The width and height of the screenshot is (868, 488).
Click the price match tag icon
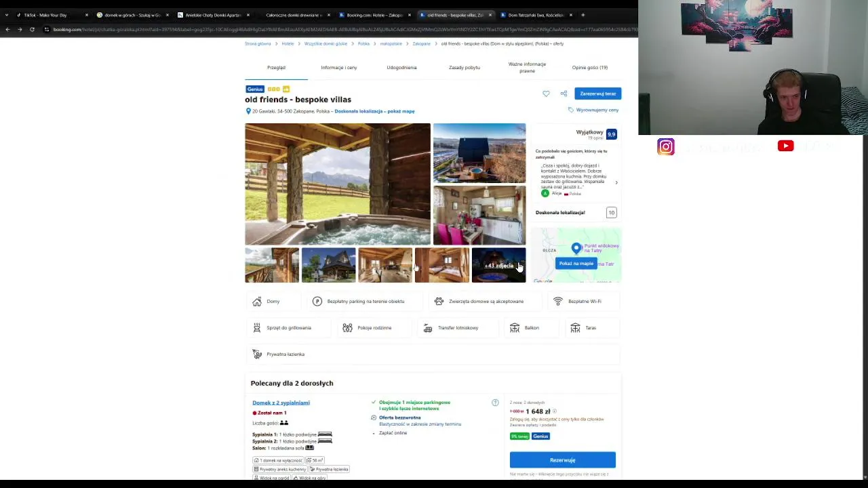(571, 110)
